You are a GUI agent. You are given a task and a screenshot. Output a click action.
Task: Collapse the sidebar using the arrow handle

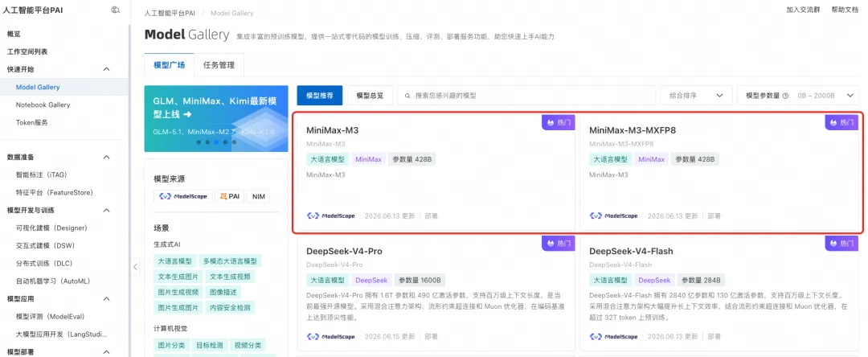click(136, 266)
